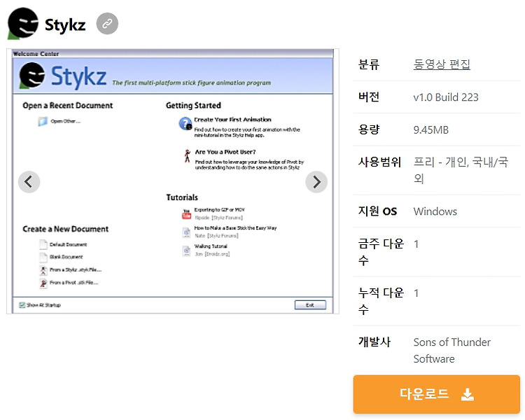This screenshot has height=420, width=525.
Task: Click the Stykz ninja logo icon
Action: click(23, 23)
